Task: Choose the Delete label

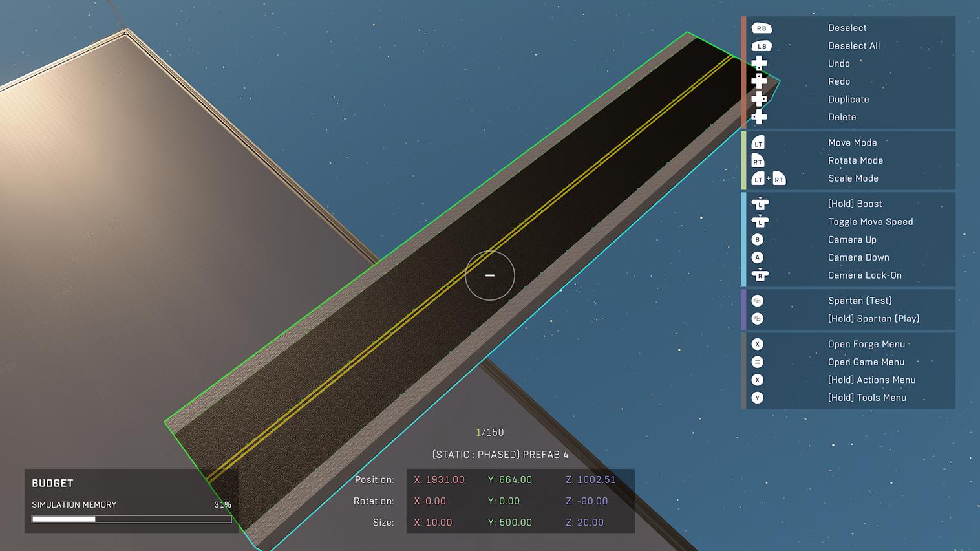Action: click(x=842, y=117)
